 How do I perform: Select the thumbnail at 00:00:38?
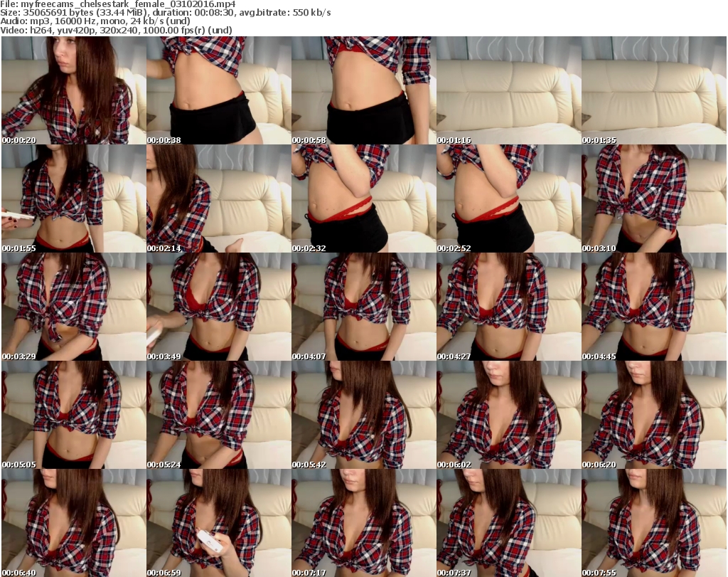[x=219, y=90]
